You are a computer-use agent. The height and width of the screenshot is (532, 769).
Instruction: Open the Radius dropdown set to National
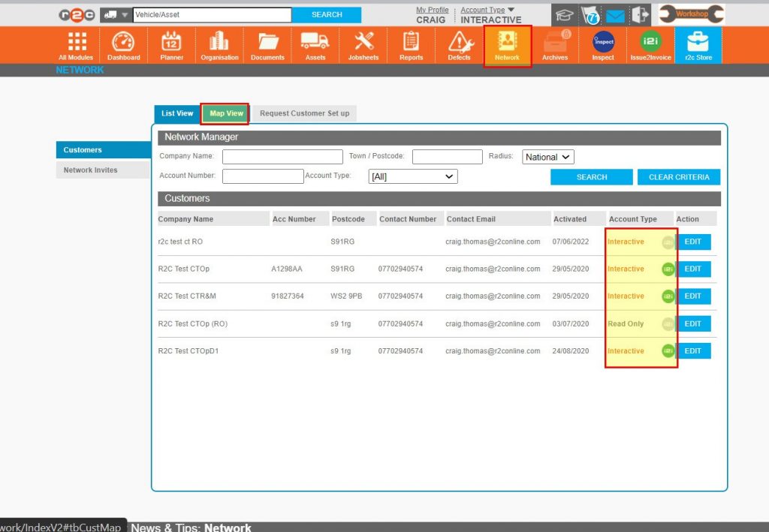(x=547, y=156)
